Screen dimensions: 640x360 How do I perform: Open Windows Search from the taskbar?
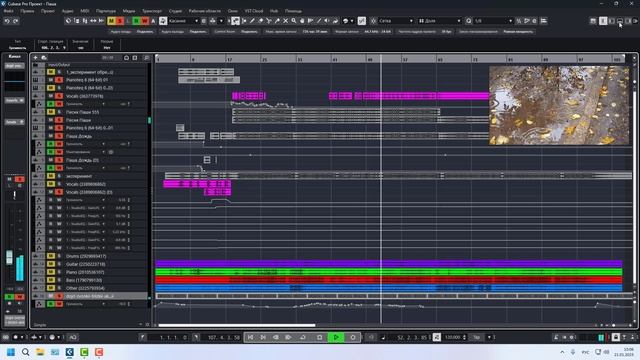[25, 352]
